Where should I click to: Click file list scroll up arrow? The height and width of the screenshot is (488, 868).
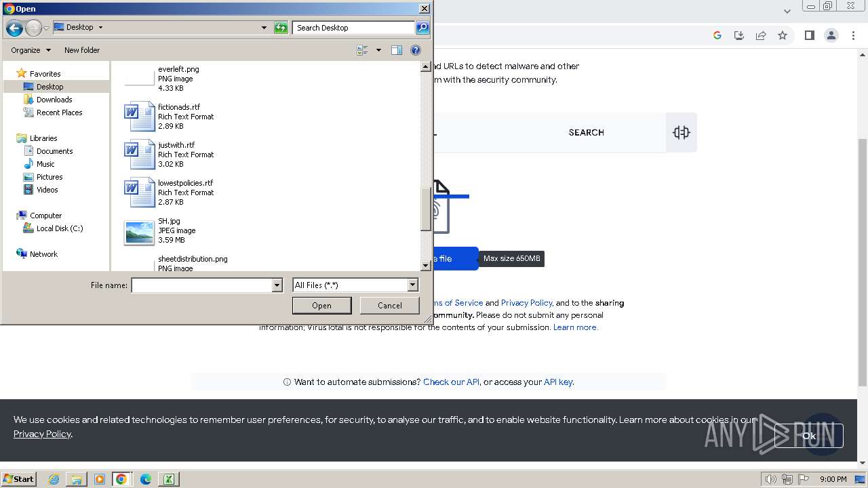coord(426,67)
